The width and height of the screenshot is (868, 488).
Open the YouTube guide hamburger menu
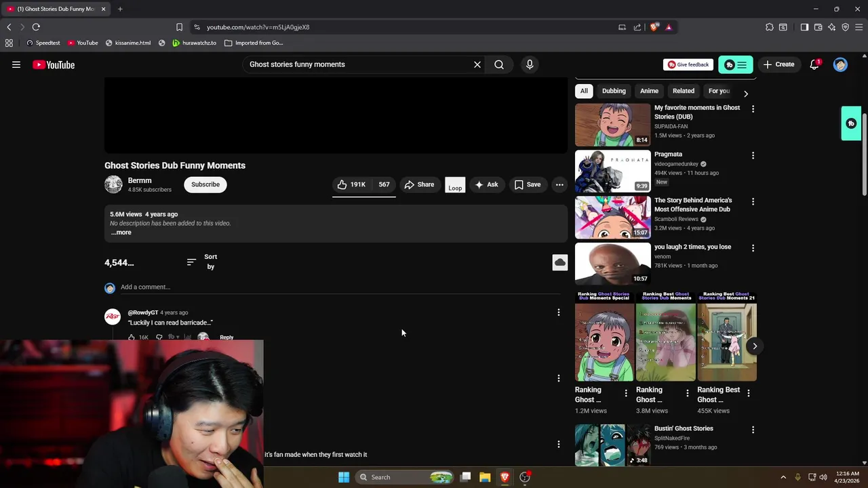pos(16,64)
